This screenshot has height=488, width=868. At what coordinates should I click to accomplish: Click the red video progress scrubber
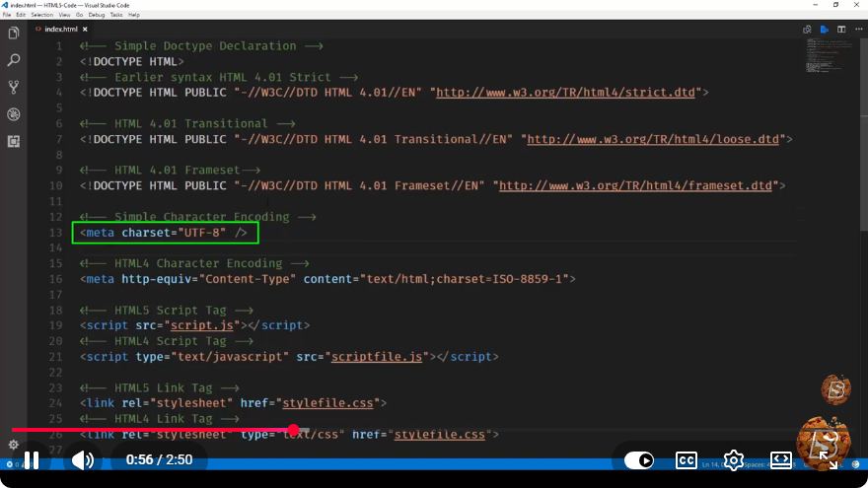[x=293, y=430]
